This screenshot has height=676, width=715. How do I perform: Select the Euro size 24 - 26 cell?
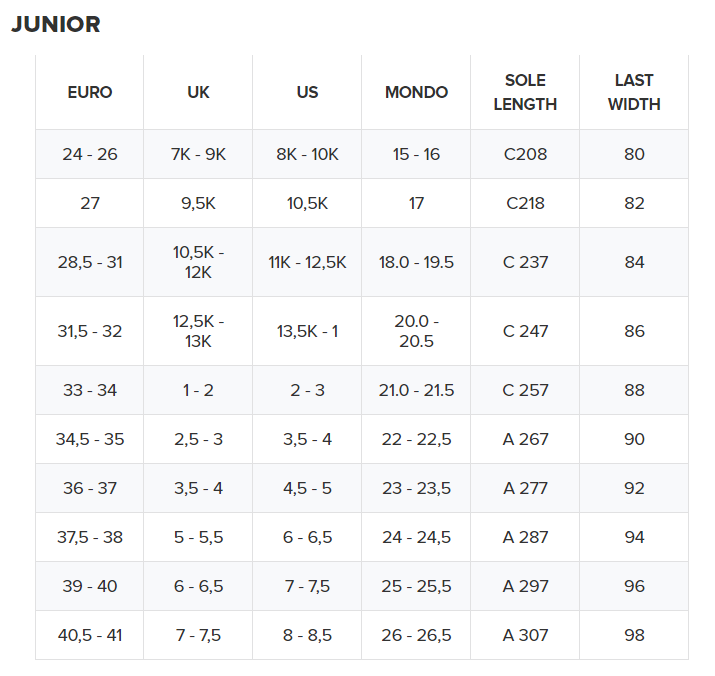point(90,154)
